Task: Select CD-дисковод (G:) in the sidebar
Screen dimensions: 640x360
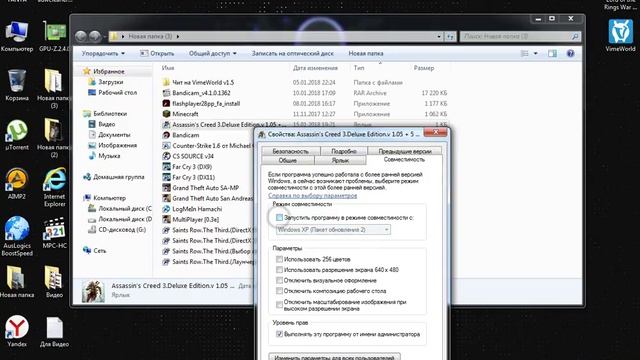Action: point(122,230)
